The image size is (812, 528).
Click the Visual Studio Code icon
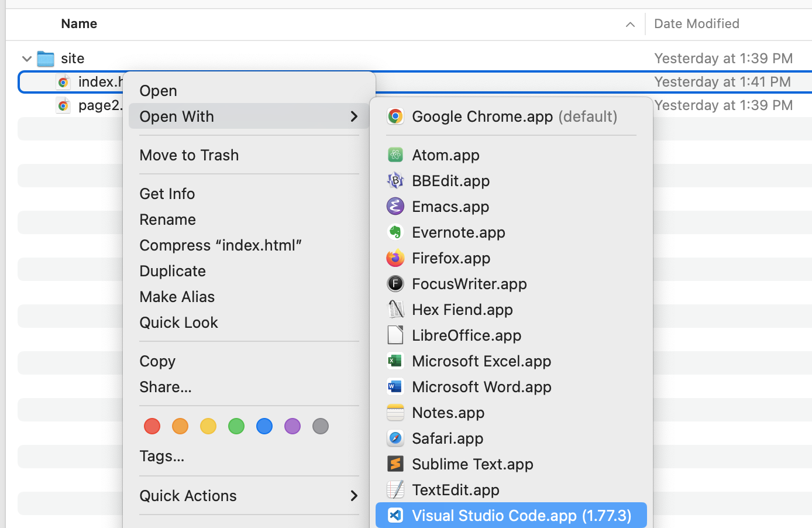coord(395,516)
